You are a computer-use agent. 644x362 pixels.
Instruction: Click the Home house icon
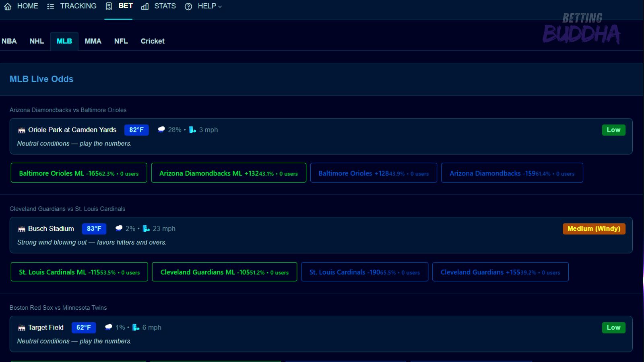tap(8, 6)
